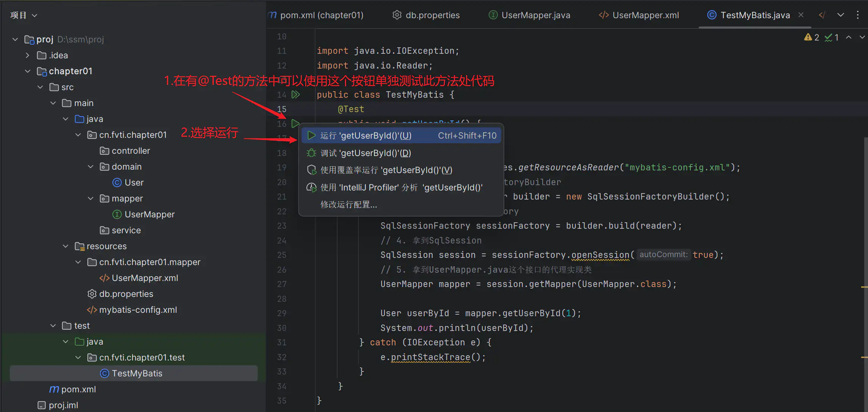The image size is (868, 412).
Task: Collapse the src folder
Action: [x=40, y=87]
